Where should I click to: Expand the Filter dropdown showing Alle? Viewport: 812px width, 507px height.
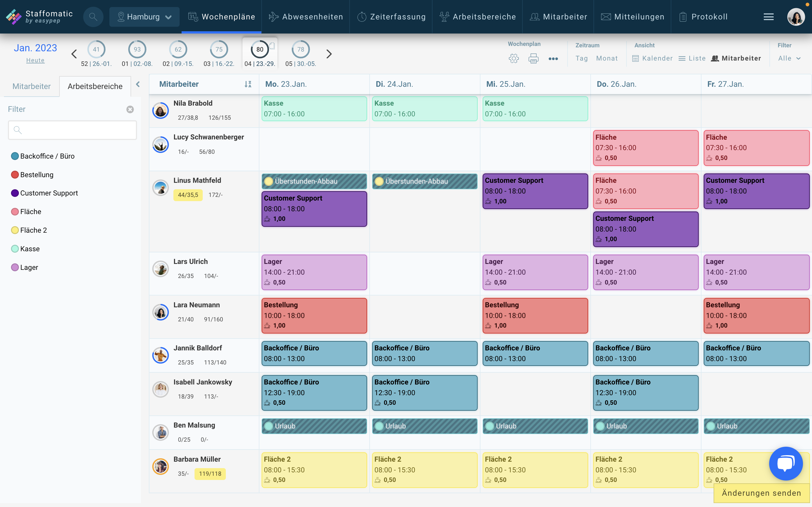pos(790,57)
